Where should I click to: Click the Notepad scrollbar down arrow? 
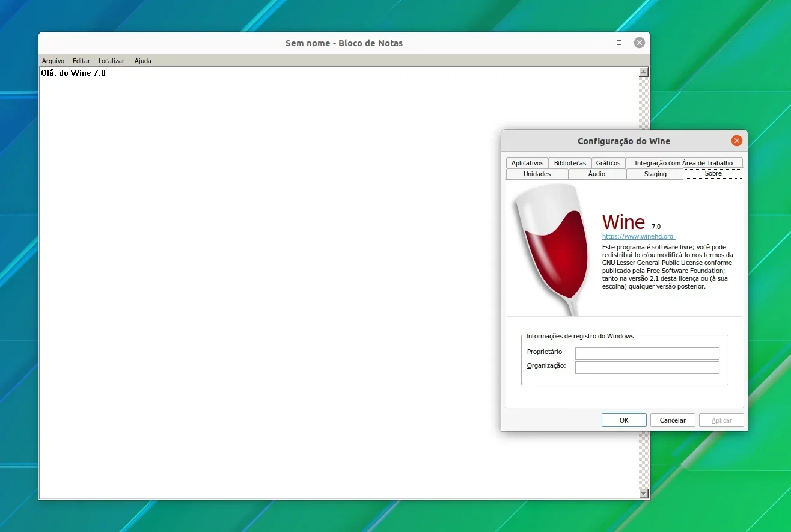coord(644,494)
